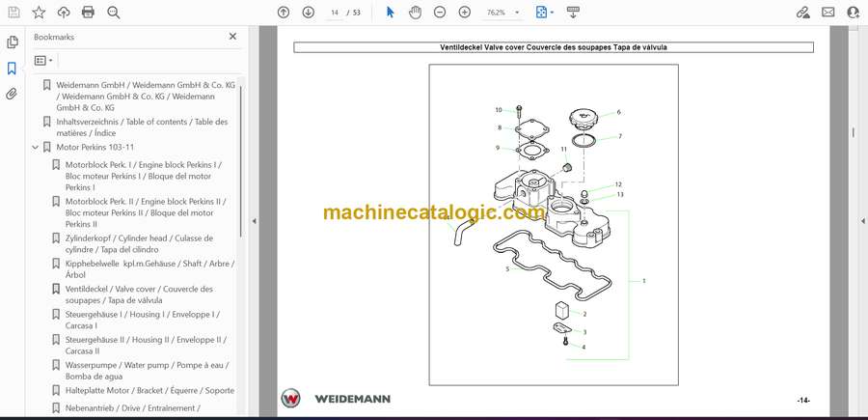Toggle the Bookmarks panel icon
868x420 pixels.
coord(12,69)
